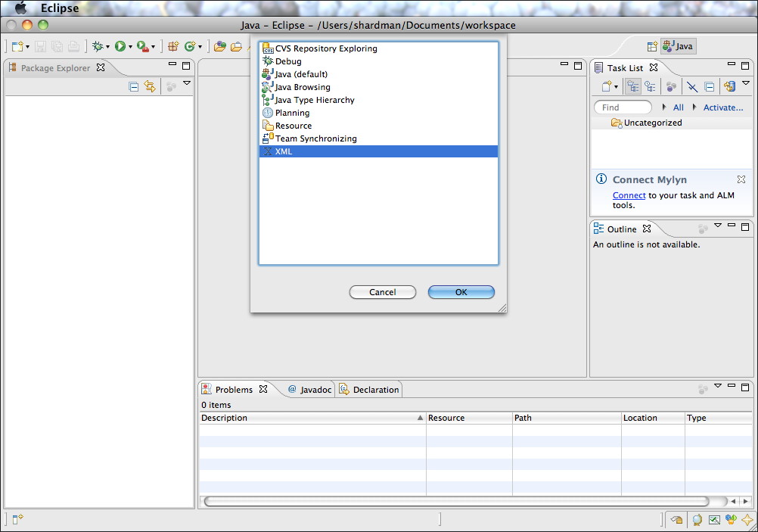Open the Task List view menu triangle
The height and width of the screenshot is (532, 758).
746,83
